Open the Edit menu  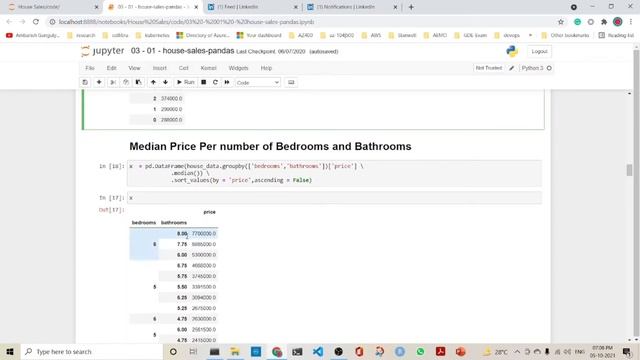click(111, 68)
